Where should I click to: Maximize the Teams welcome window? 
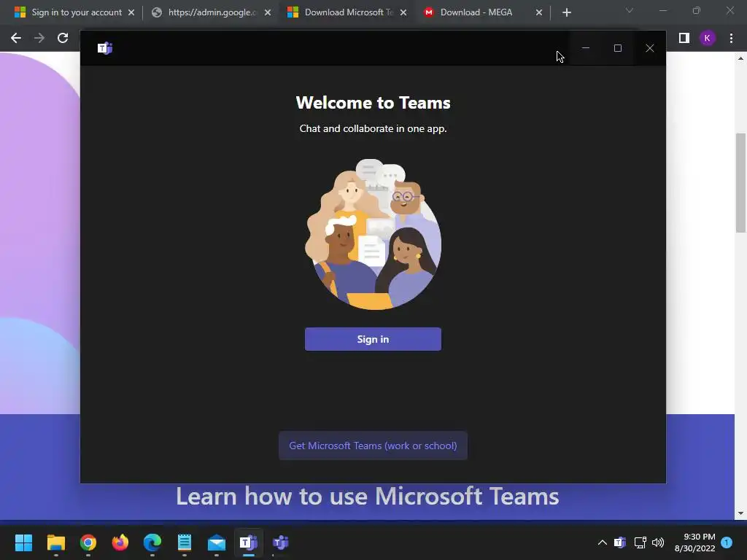tap(617, 48)
